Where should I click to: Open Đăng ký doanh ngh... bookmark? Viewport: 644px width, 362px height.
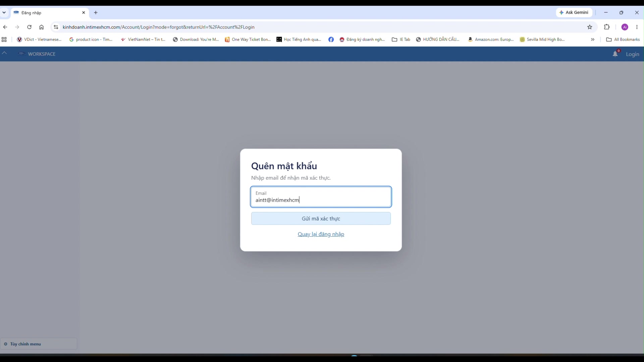[x=362, y=40]
